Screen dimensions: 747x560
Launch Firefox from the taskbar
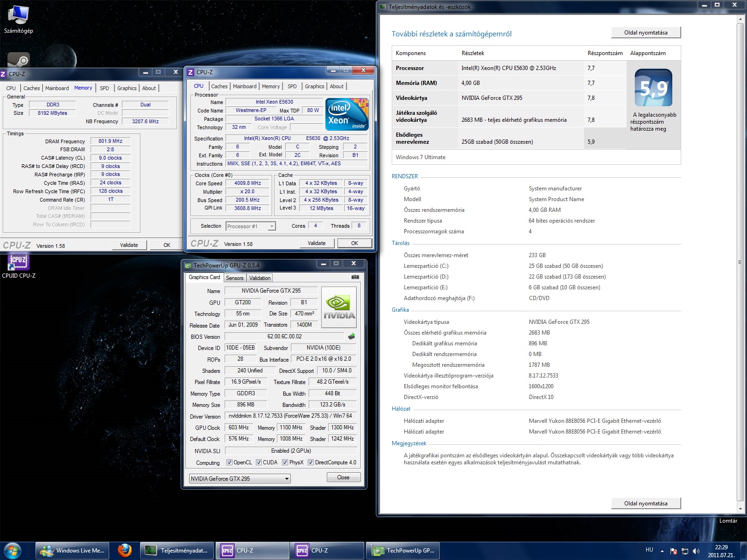[125, 551]
